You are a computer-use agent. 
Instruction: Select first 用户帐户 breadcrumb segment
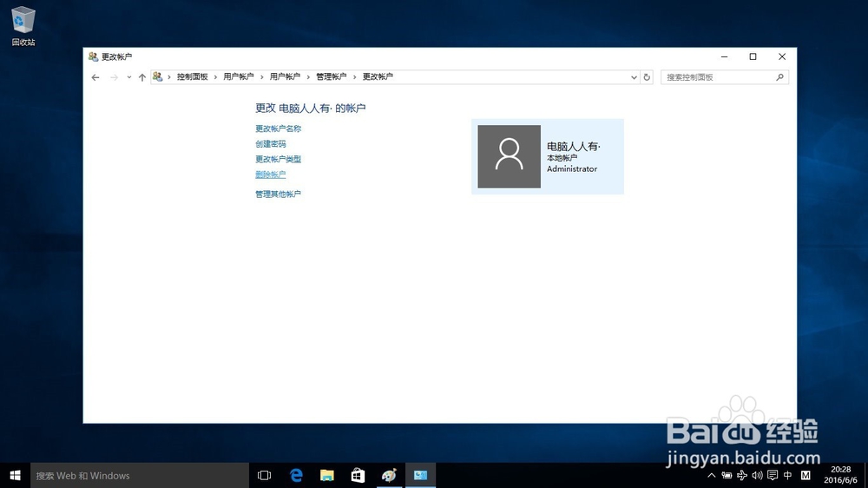point(239,77)
